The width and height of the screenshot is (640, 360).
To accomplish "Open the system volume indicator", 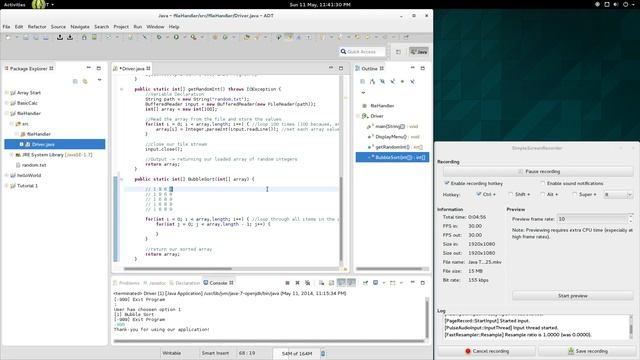I will 616,4.
